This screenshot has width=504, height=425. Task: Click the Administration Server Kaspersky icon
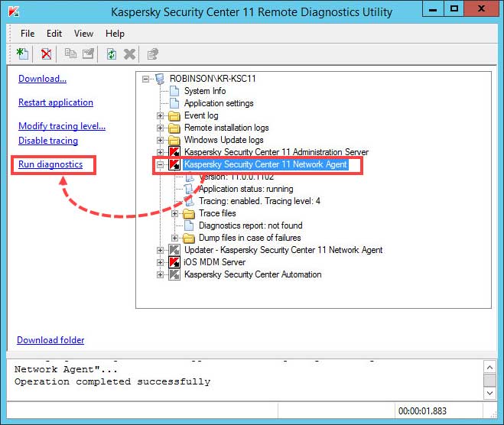tap(174, 152)
